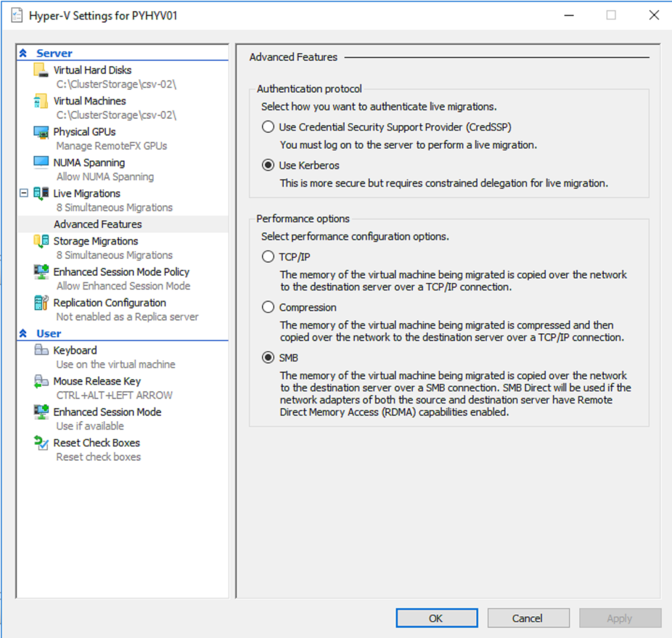Click the Replication Configuration icon
672x638 pixels.
(41, 303)
